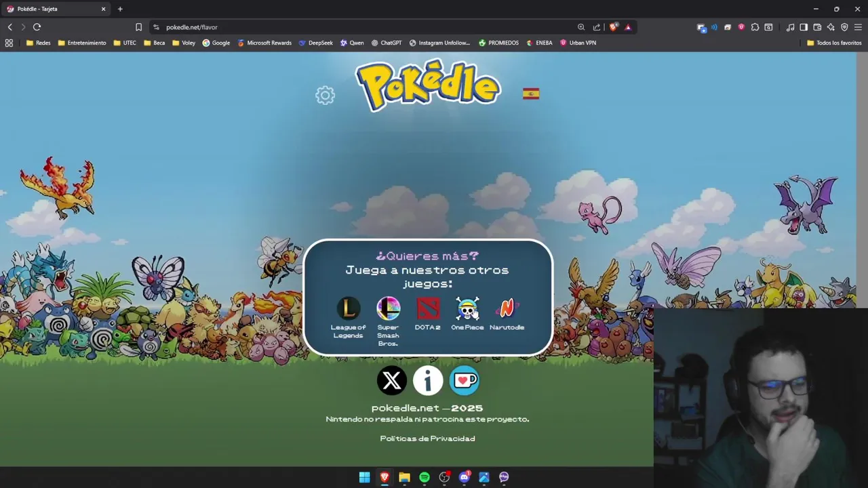This screenshot has width=868, height=488.
Task: Expand the Entretenimiento bookmark folder
Action: click(82, 43)
